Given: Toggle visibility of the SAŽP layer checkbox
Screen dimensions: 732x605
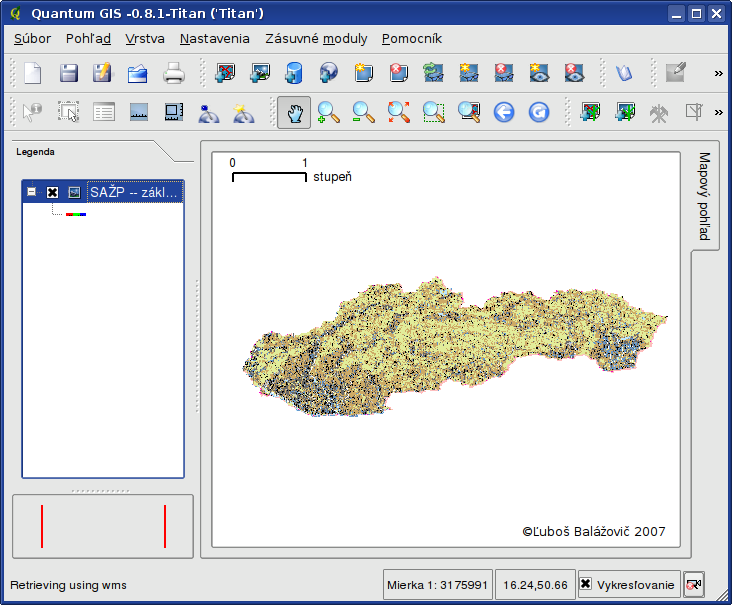Looking at the screenshot, I should tap(53, 192).
